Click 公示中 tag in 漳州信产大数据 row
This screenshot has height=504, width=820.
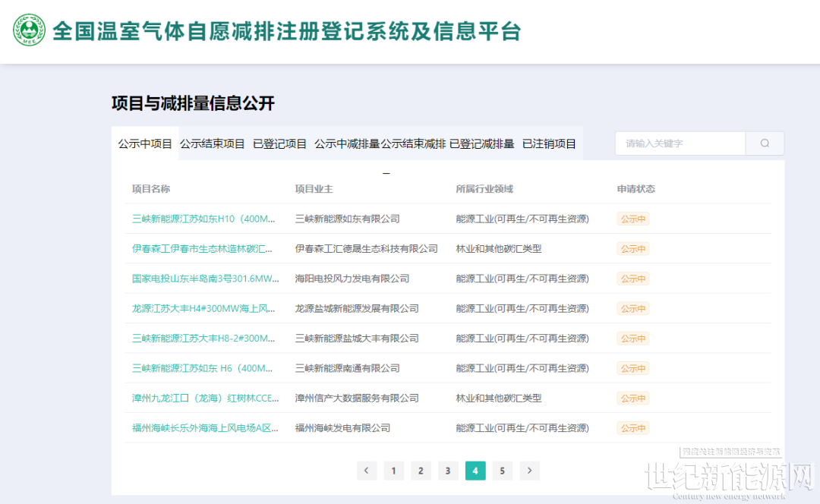click(633, 398)
